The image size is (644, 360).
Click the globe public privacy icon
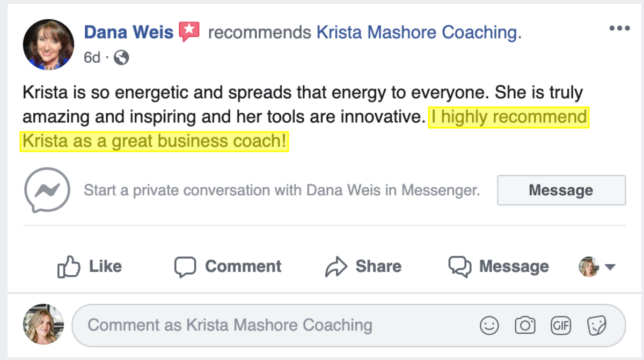tap(121, 57)
